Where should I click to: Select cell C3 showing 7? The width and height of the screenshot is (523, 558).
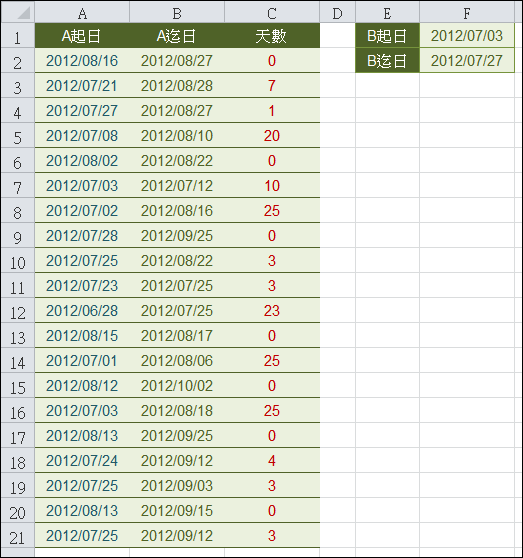point(272,85)
